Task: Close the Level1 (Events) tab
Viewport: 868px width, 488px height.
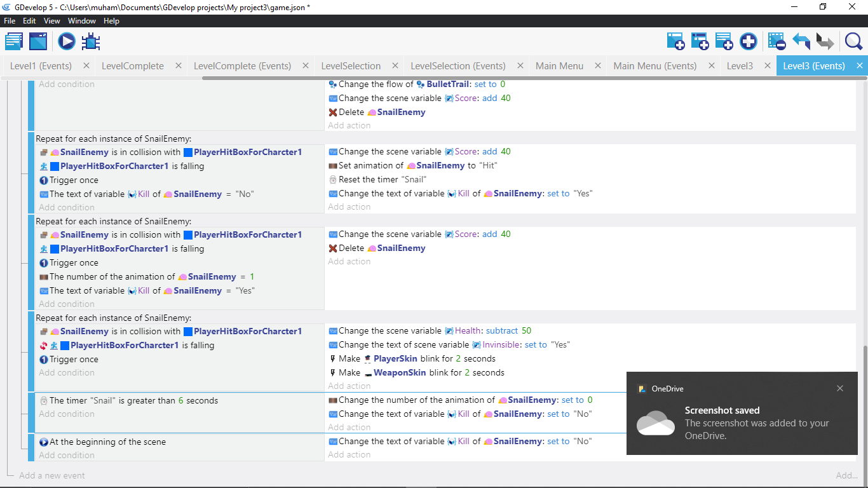Action: tap(86, 65)
